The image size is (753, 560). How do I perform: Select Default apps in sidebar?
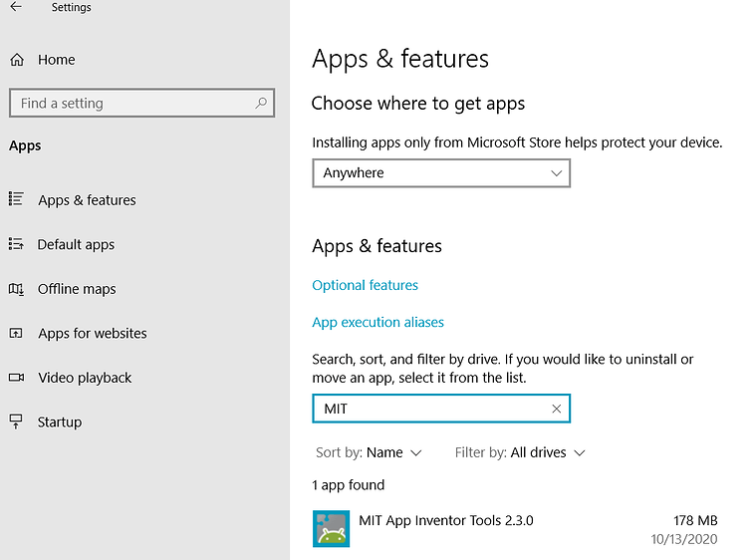[x=76, y=244]
